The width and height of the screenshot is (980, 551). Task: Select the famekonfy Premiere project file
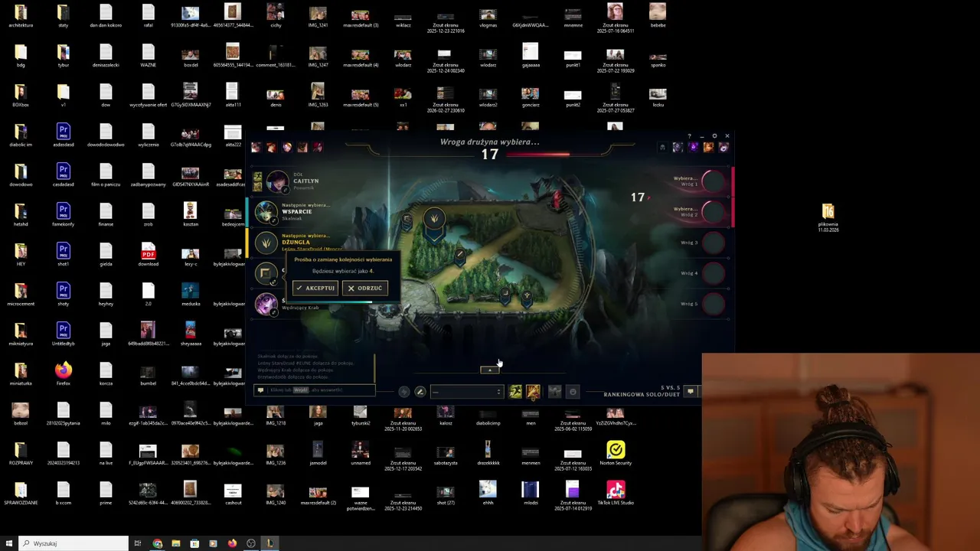point(63,215)
